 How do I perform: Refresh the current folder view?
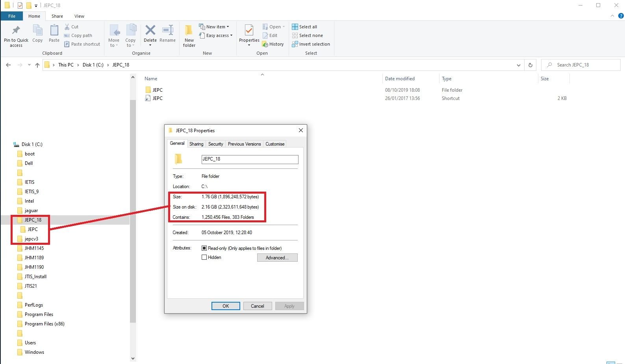click(530, 65)
